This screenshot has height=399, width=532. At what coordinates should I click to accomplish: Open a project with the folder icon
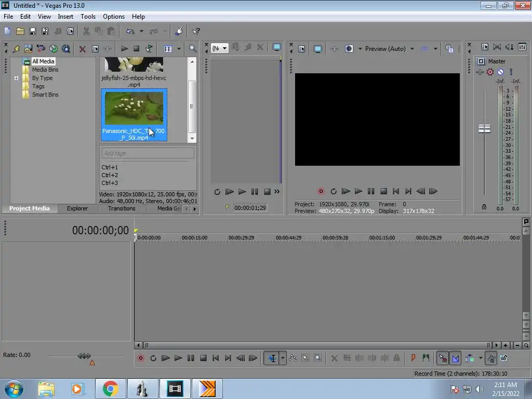20,31
